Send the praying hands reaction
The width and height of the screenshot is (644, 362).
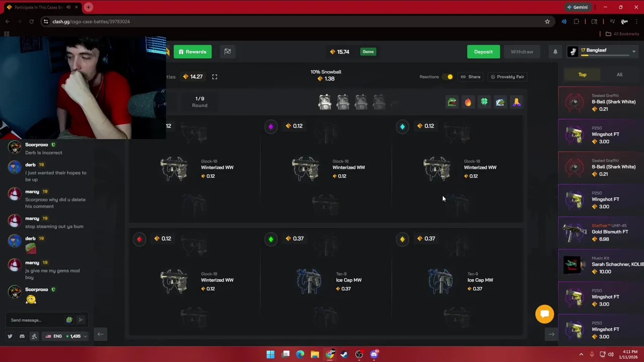tap(516, 103)
